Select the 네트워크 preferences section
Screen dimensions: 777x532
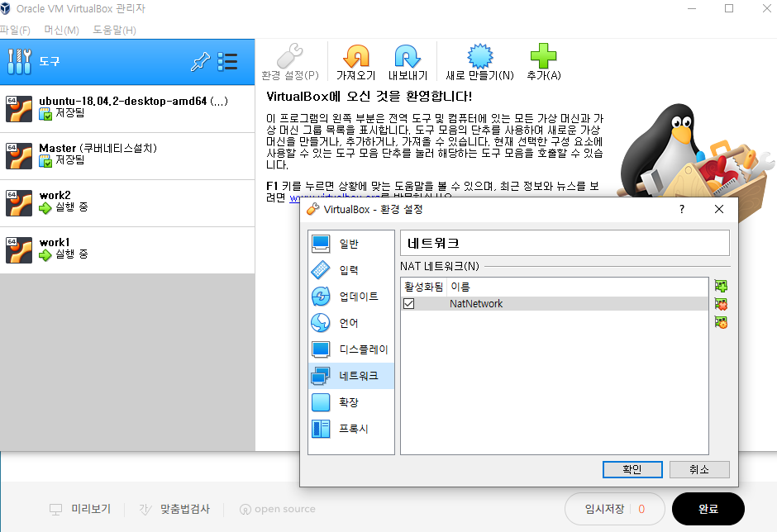coord(351,376)
